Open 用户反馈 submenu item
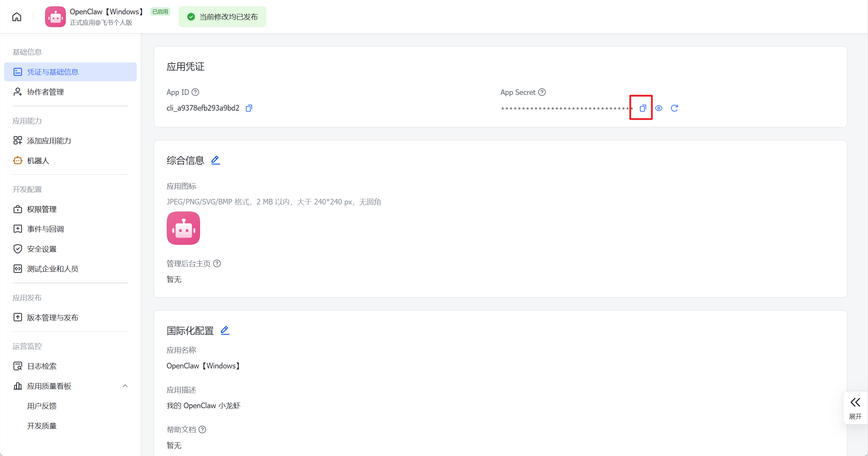The width and height of the screenshot is (868, 456). click(x=42, y=406)
